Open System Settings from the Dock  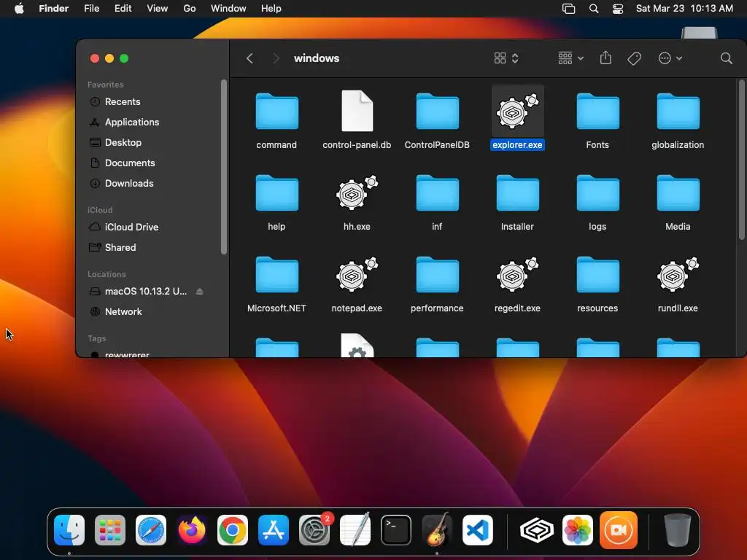point(314,530)
